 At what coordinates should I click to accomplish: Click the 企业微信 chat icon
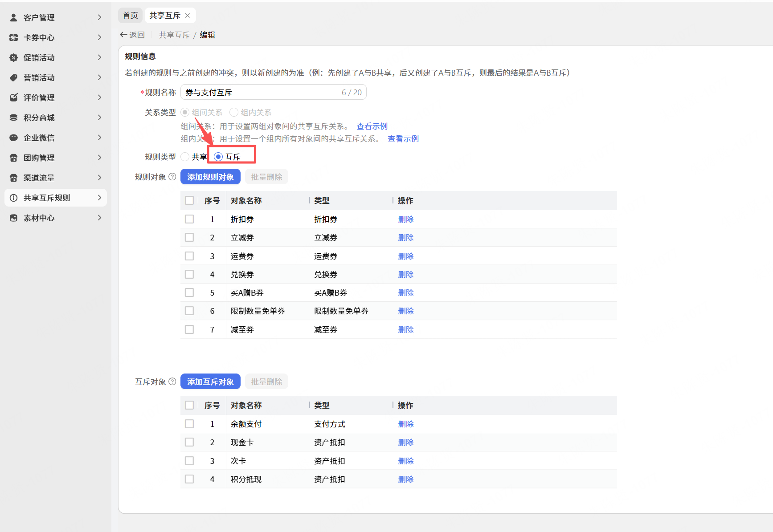[x=14, y=138]
